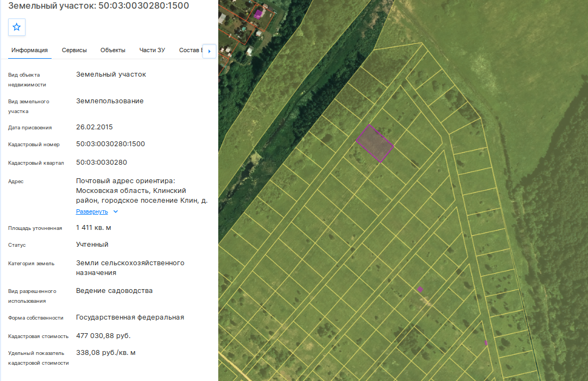The width and height of the screenshot is (588, 381).
Task: Click the 'Форма собственности' label
Action: (x=36, y=318)
